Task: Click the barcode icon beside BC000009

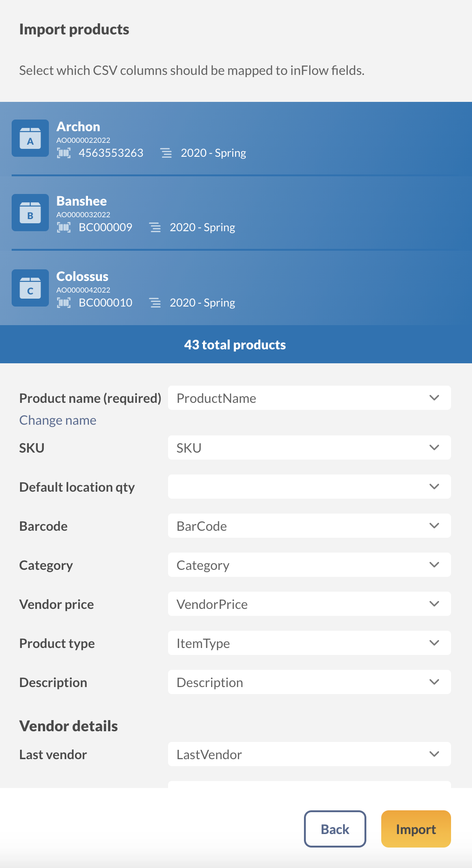Action: pyautogui.click(x=64, y=227)
